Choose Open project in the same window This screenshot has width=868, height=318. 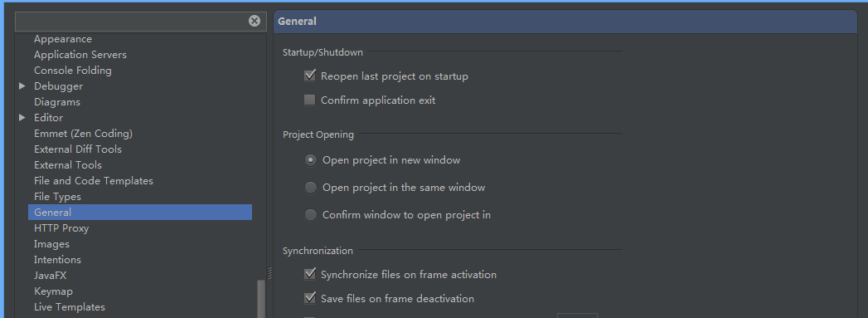point(311,188)
